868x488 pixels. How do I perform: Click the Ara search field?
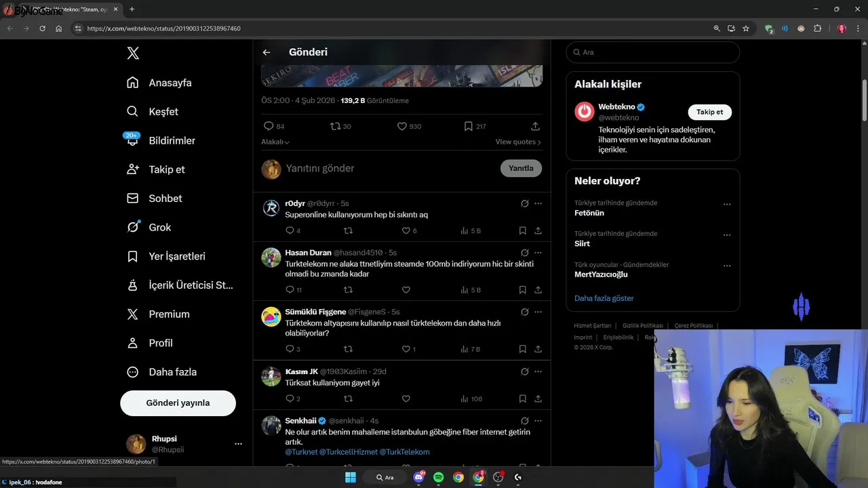[652, 52]
